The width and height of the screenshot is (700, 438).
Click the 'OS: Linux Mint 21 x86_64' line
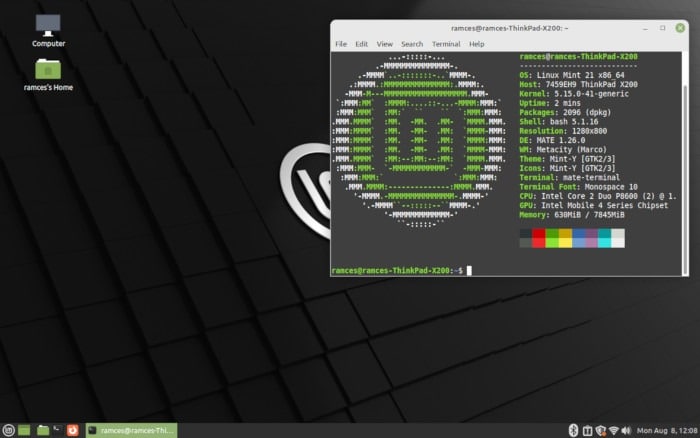572,75
